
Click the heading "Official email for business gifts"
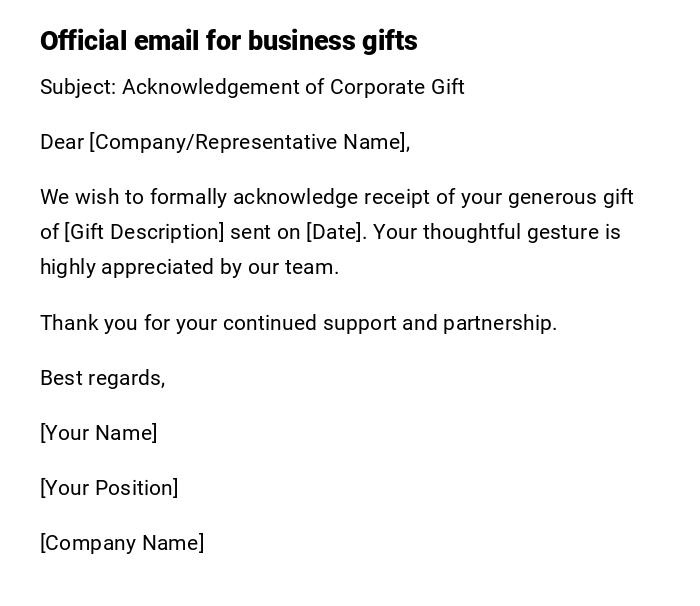click(228, 41)
